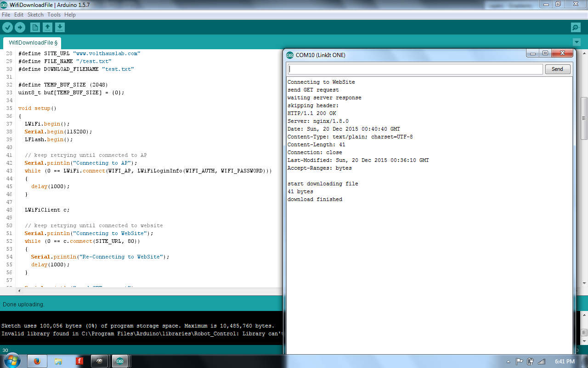Open the tab options dropdown arrow
588x368 pixels.
point(577,42)
